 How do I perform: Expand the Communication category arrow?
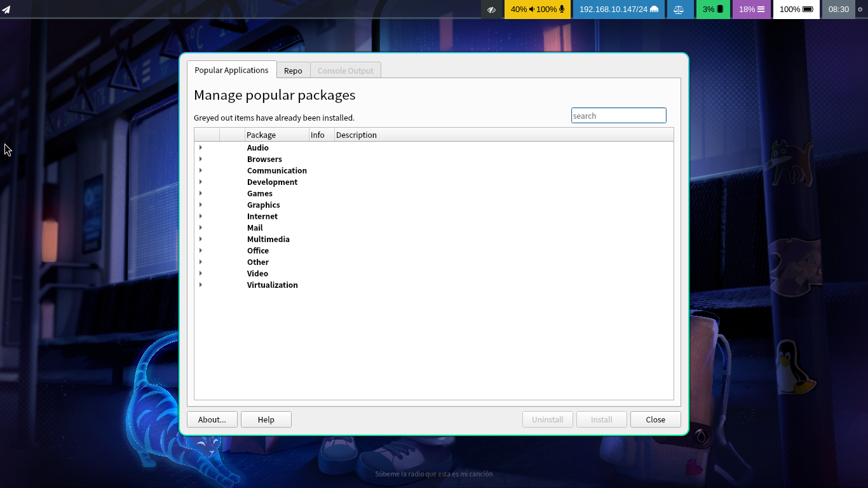[201, 170]
